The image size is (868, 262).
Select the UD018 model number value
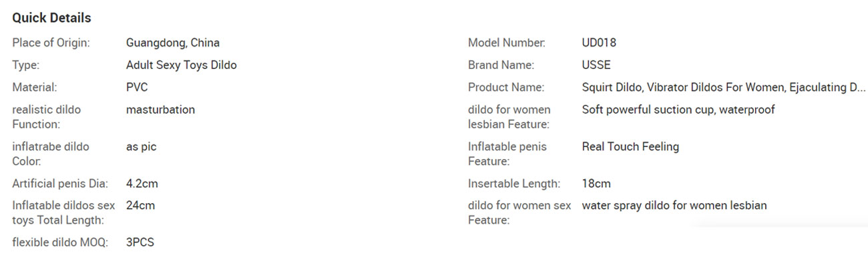click(599, 43)
